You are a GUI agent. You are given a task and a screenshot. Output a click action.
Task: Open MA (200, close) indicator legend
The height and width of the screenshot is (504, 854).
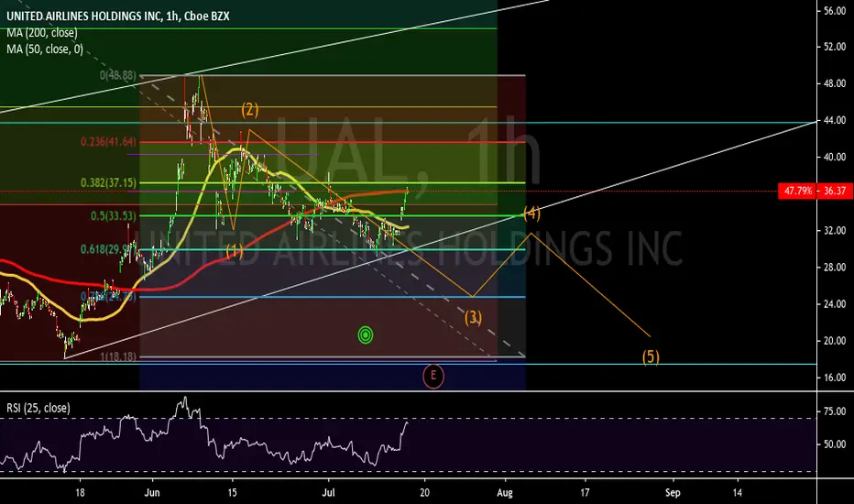42,33
